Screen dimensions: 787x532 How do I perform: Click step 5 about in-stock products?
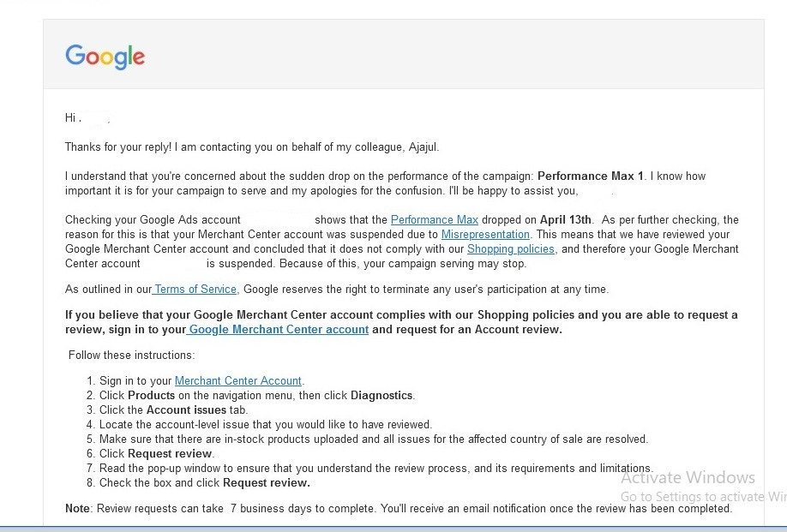[x=374, y=439]
